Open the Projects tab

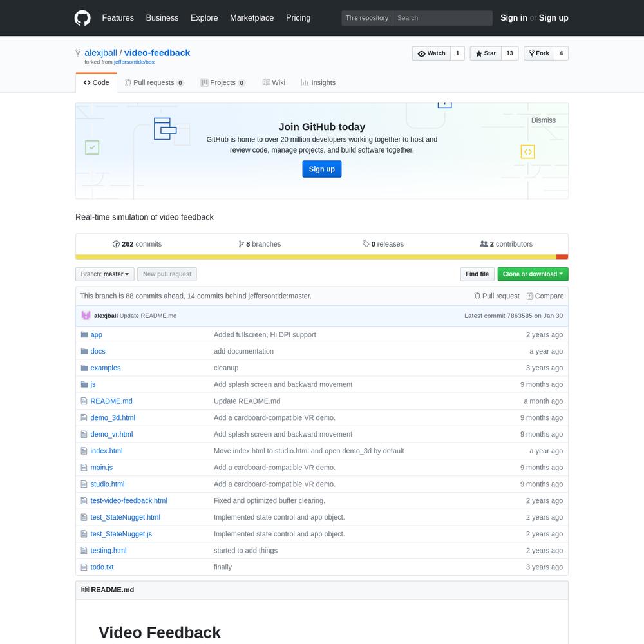pyautogui.click(x=223, y=82)
